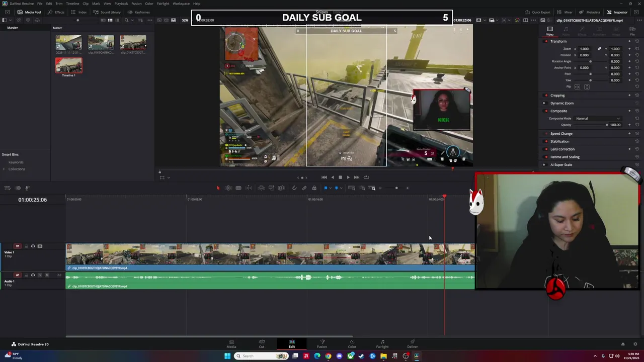644x362 pixels.
Task: Switch to the Color page
Action: click(352, 344)
